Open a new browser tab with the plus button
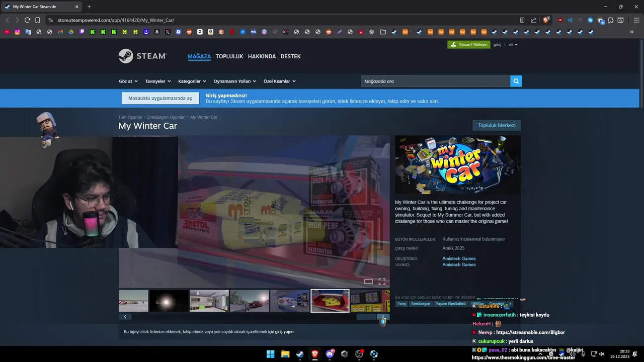This screenshot has height=362, width=644. click(x=89, y=7)
